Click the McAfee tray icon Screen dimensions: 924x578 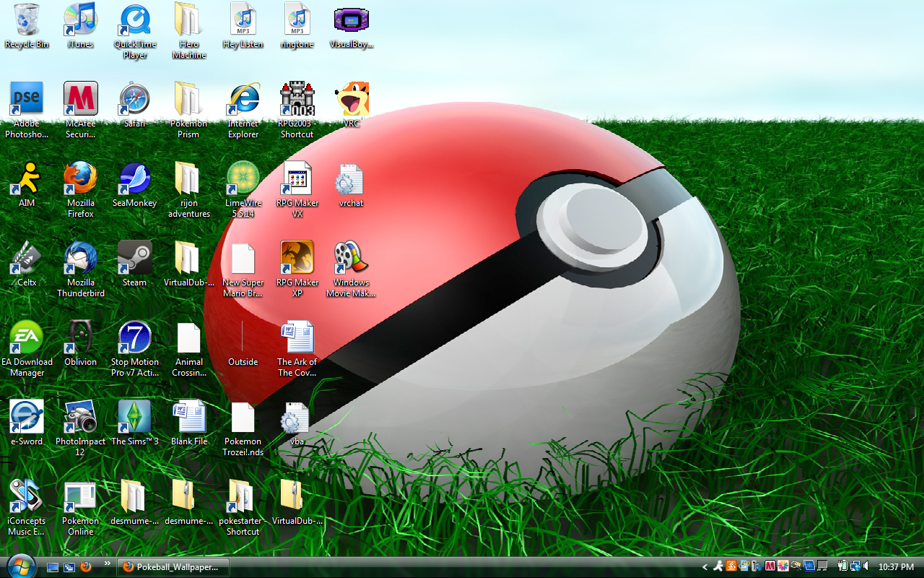click(x=770, y=566)
